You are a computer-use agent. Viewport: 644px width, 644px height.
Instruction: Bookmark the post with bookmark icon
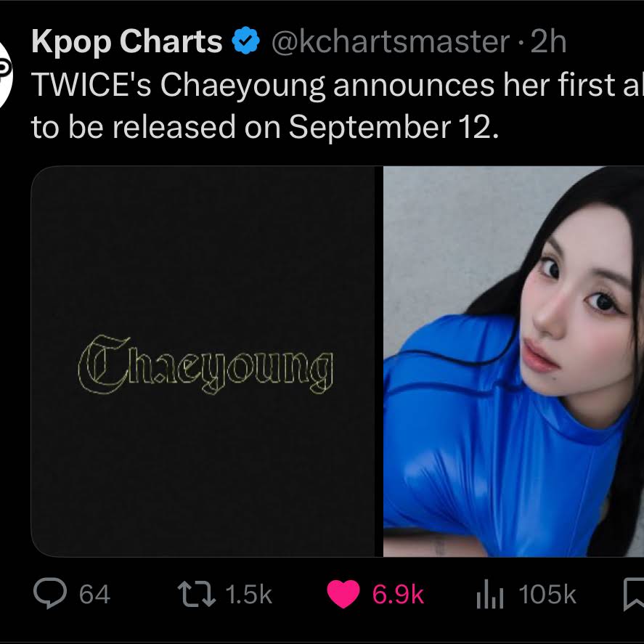(634, 595)
